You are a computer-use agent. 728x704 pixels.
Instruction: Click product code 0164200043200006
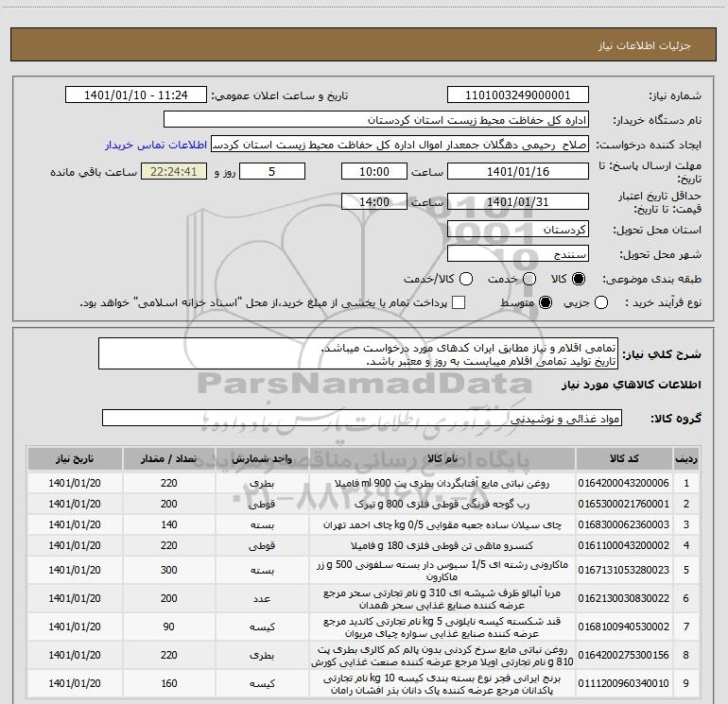624,483
